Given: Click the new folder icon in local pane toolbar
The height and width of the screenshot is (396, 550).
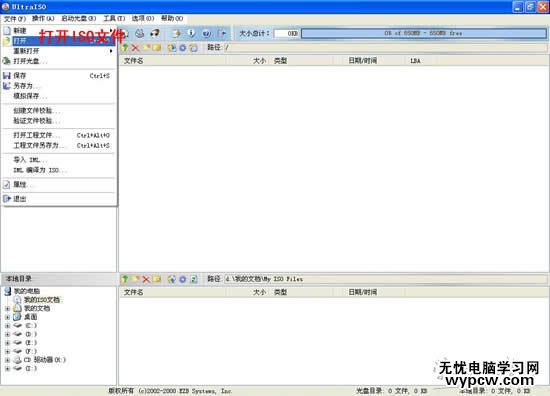Looking at the screenshot, I should [135, 279].
